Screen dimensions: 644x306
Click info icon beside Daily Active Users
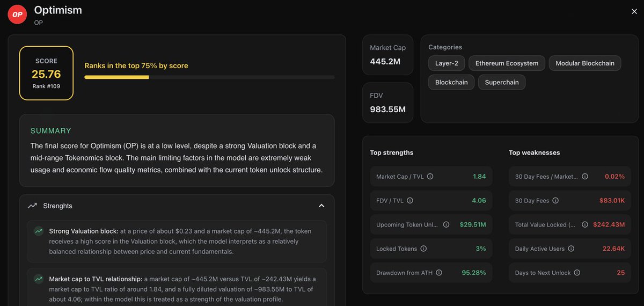(x=571, y=249)
